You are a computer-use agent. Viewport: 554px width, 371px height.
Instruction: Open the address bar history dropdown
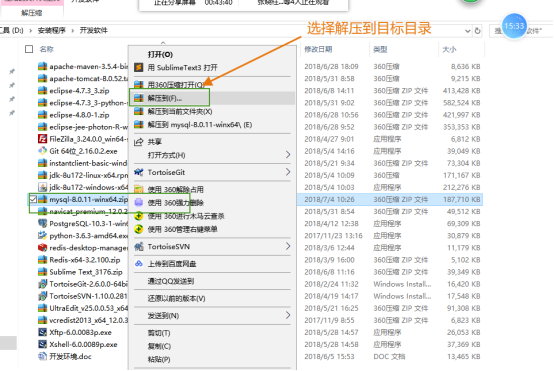467,31
